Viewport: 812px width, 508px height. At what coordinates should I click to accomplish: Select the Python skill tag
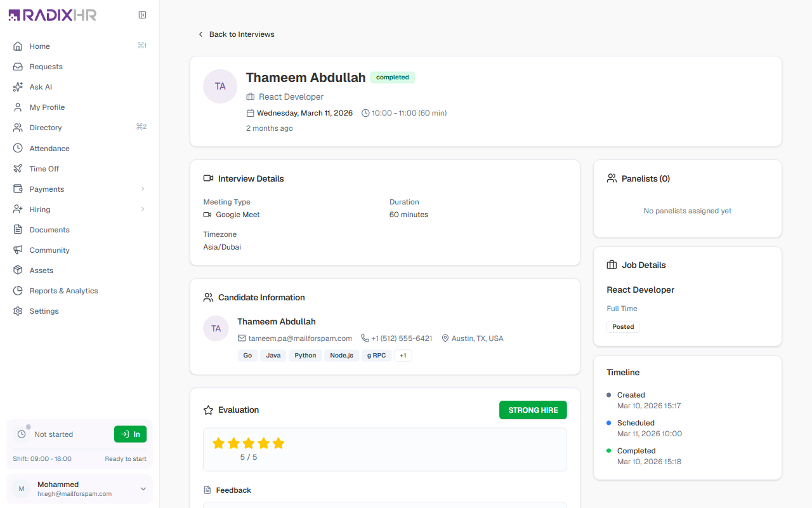pos(305,356)
